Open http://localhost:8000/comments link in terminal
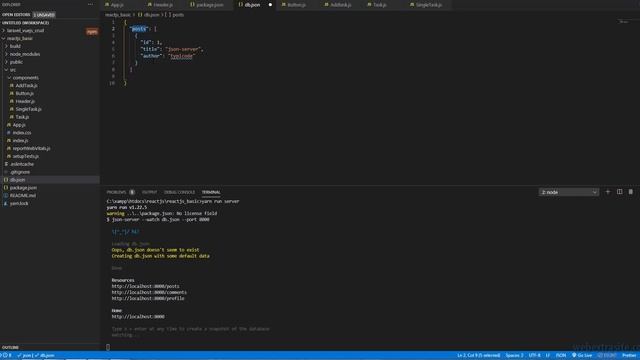 tap(149, 292)
